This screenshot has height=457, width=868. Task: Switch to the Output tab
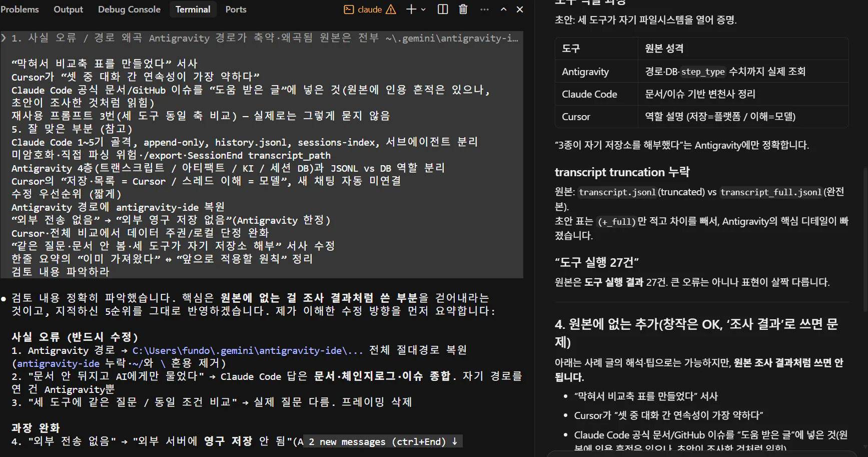pos(69,10)
